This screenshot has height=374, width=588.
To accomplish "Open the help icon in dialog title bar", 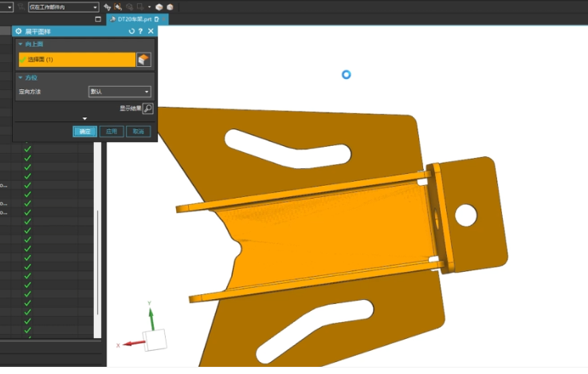I will point(140,31).
